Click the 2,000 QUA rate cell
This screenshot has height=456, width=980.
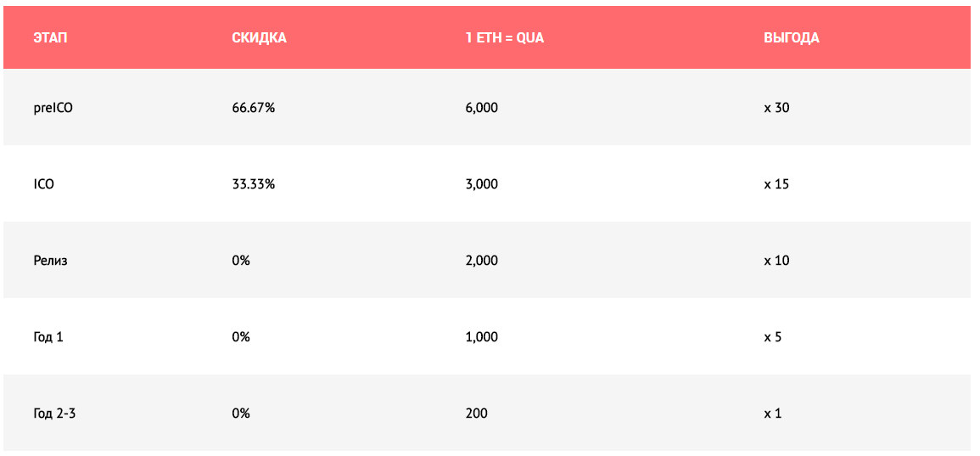point(481,260)
